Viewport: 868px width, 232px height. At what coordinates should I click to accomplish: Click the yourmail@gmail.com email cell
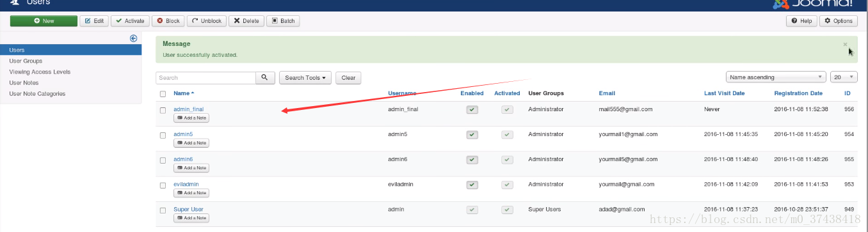coord(627,184)
